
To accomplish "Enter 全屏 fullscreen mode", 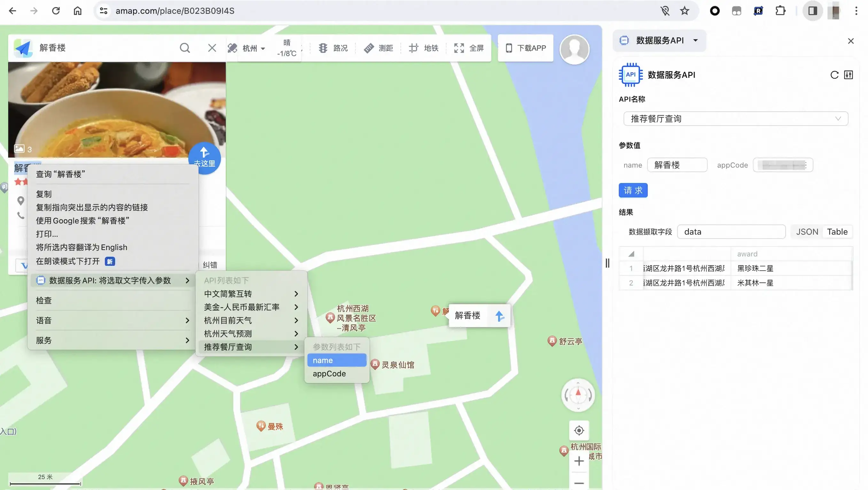I will 469,48.
